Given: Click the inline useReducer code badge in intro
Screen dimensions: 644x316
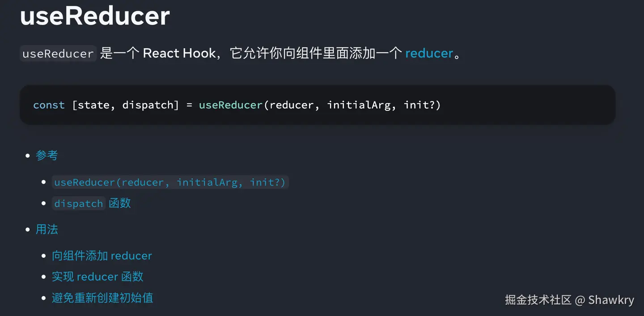Looking at the screenshot, I should tap(58, 53).
